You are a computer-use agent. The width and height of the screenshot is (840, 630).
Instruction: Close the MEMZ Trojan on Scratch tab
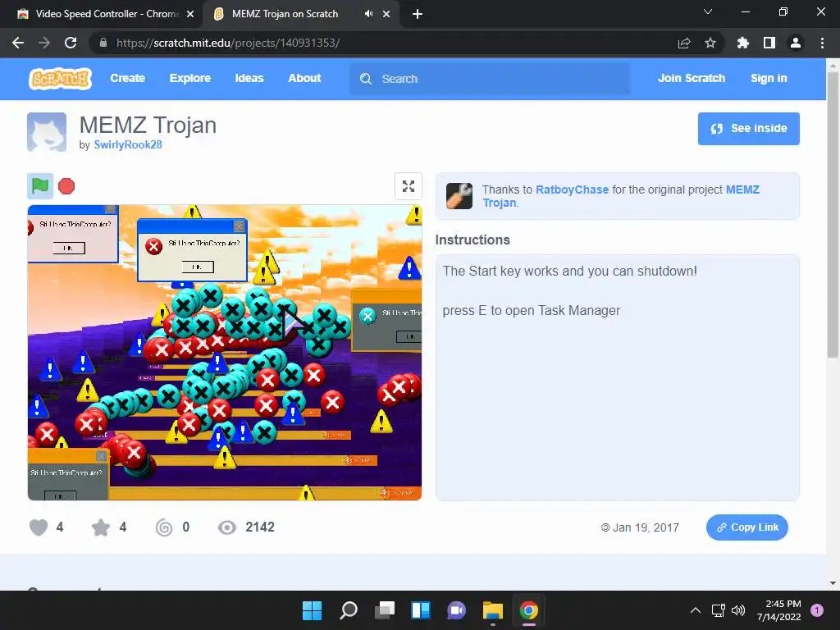pyautogui.click(x=386, y=14)
